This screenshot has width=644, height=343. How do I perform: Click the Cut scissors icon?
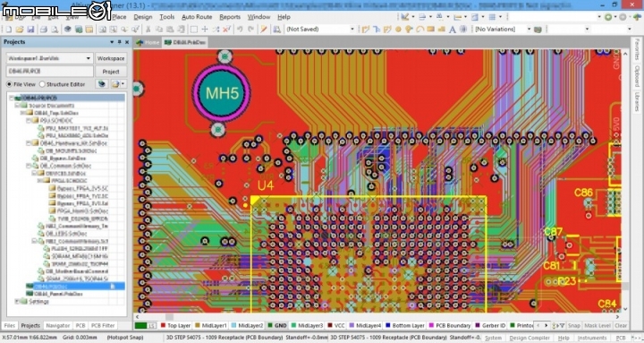pos(148,30)
